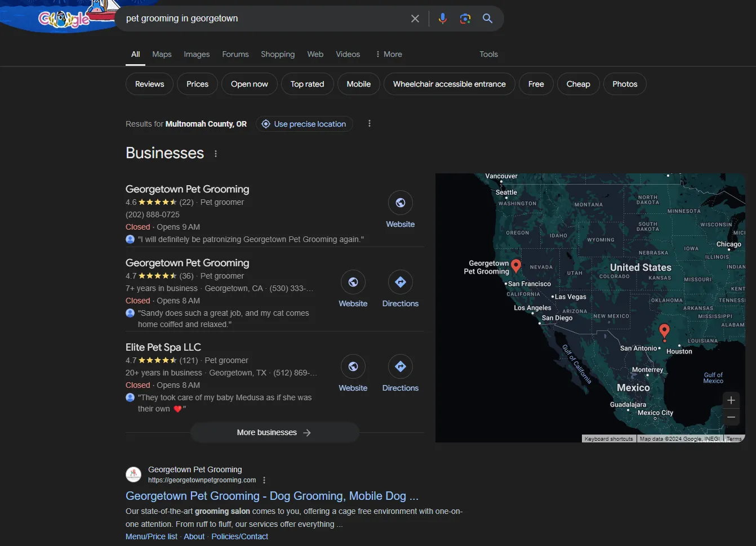Zoom in on the map with the plus icon
The height and width of the screenshot is (546, 756).
(x=731, y=400)
